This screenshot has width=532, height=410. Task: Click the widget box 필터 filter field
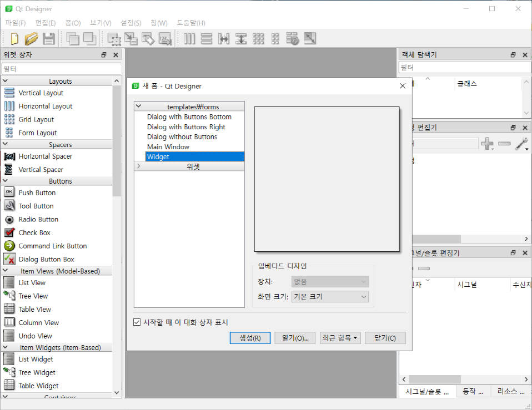pyautogui.click(x=62, y=69)
